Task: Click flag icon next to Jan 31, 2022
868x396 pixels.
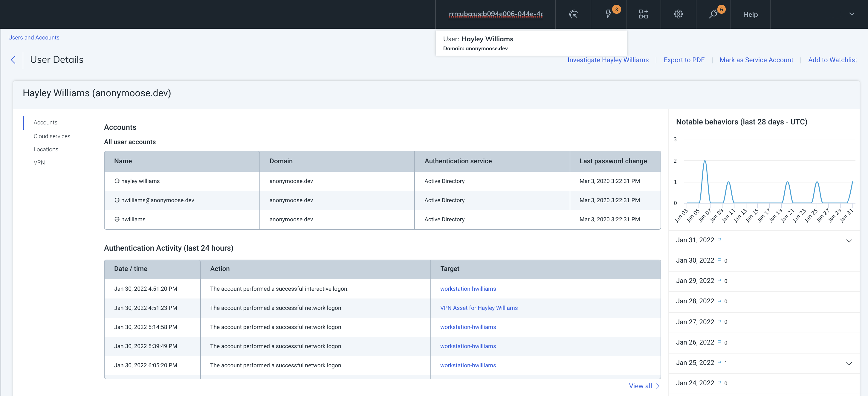Action: (719, 240)
